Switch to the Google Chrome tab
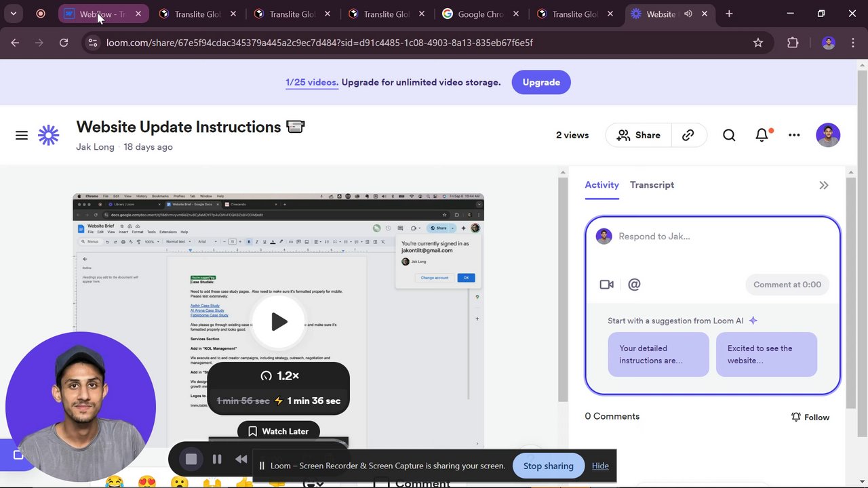The height and width of the screenshot is (488, 868). (x=481, y=14)
